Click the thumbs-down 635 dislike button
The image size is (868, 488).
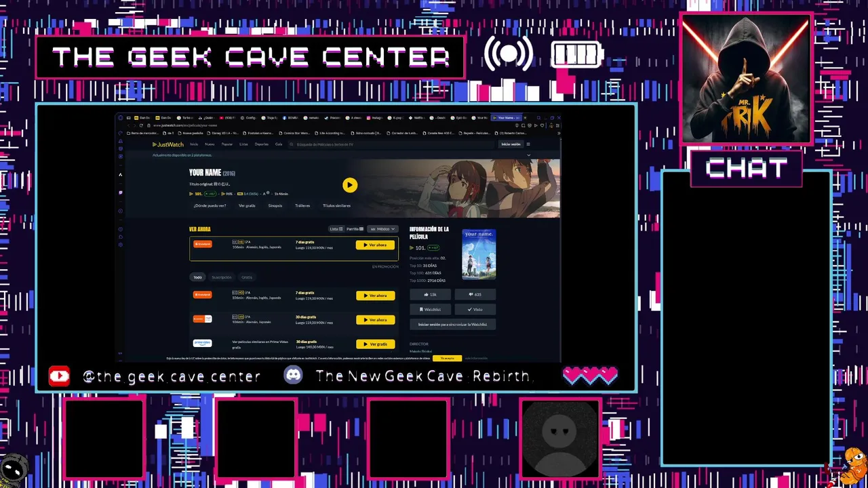coord(475,294)
